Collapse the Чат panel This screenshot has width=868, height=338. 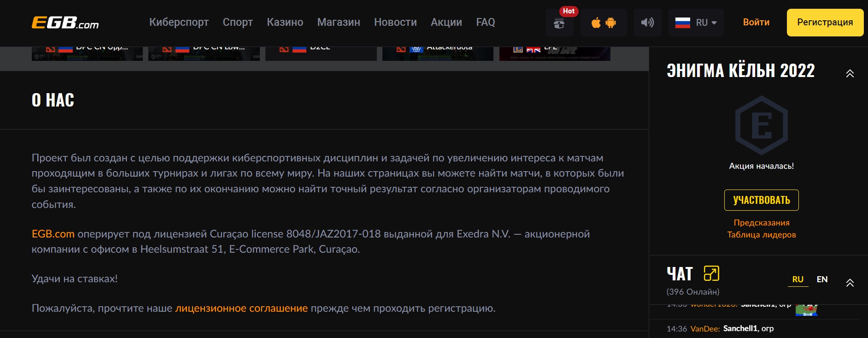click(850, 283)
